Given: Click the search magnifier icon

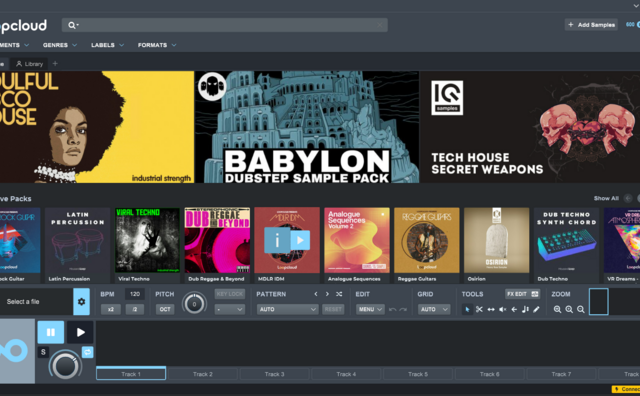Looking at the screenshot, I should point(71,25).
